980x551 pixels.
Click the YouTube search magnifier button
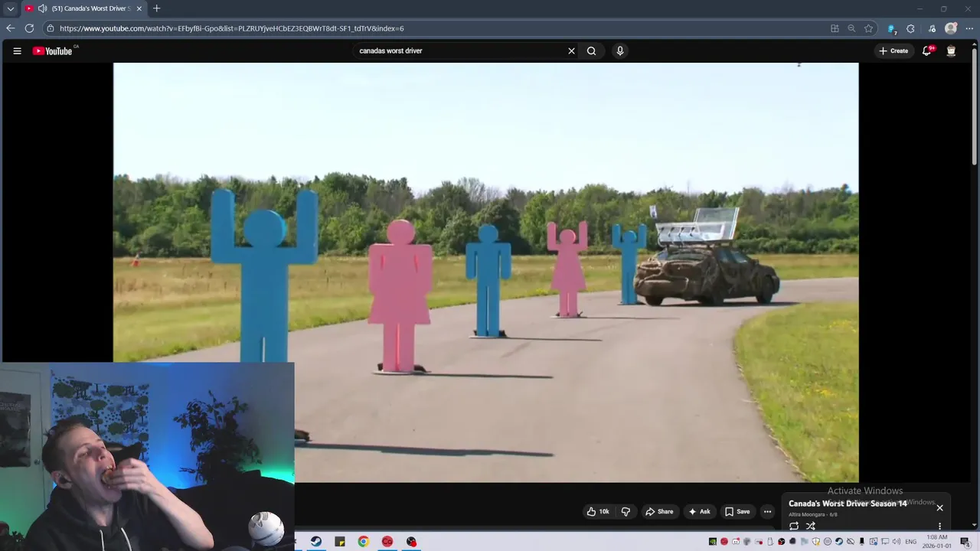(x=591, y=51)
